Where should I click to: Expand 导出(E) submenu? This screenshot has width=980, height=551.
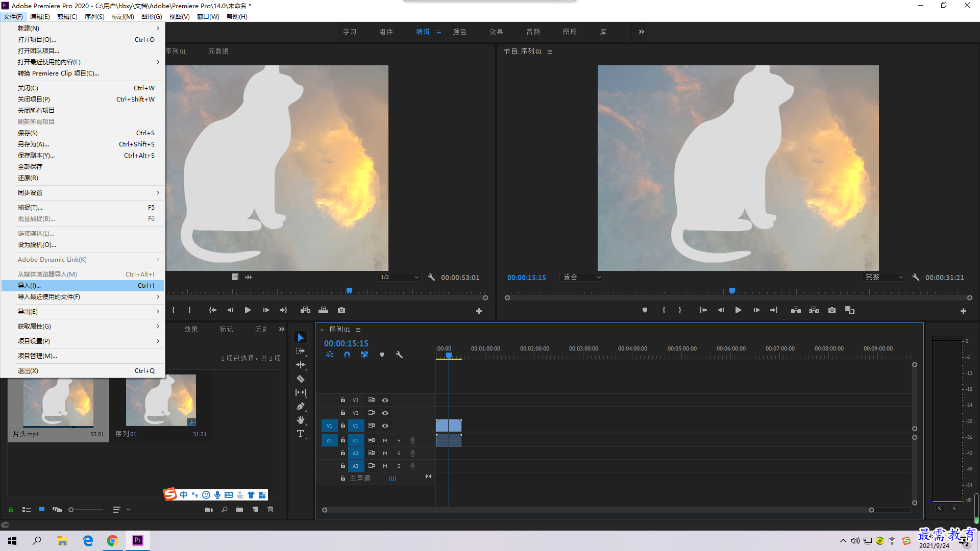pyautogui.click(x=83, y=312)
